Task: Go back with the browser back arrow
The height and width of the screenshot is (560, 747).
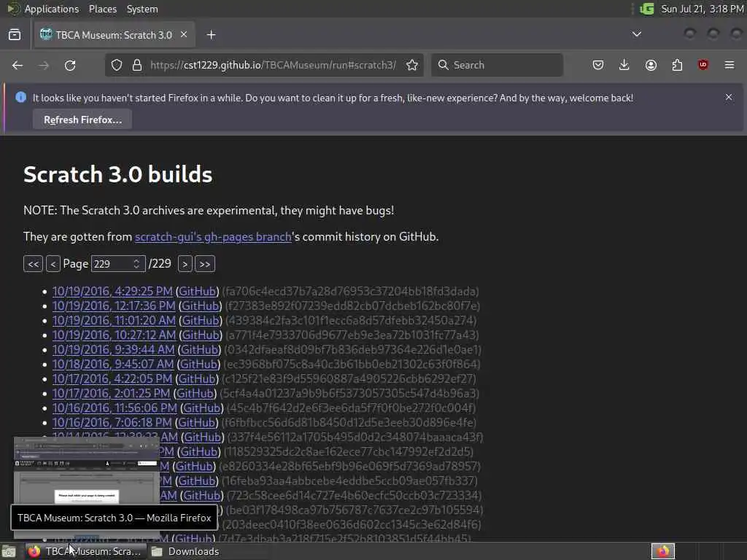Action: (x=18, y=65)
